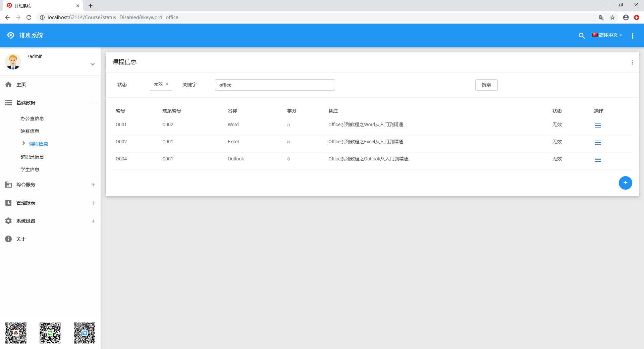Go back in browser history
Viewport: 644px width, 349px height.
point(7,17)
